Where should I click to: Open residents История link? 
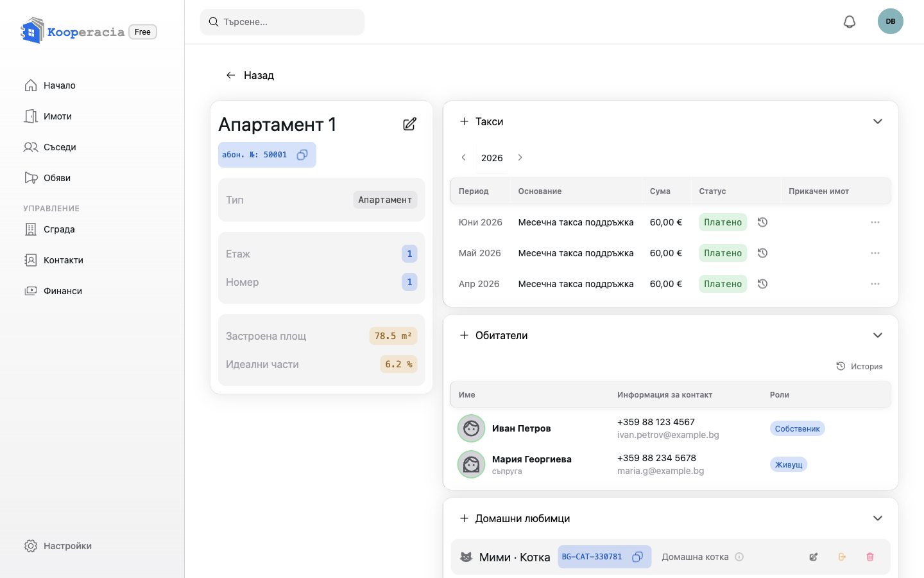click(859, 366)
